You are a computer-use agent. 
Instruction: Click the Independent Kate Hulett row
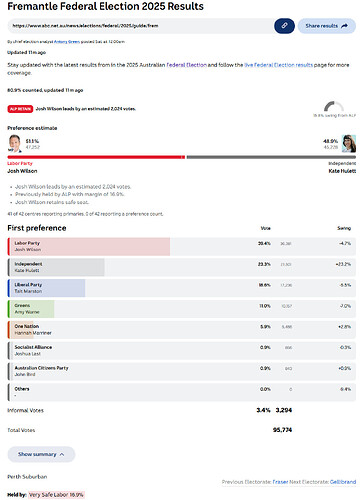click(182, 267)
